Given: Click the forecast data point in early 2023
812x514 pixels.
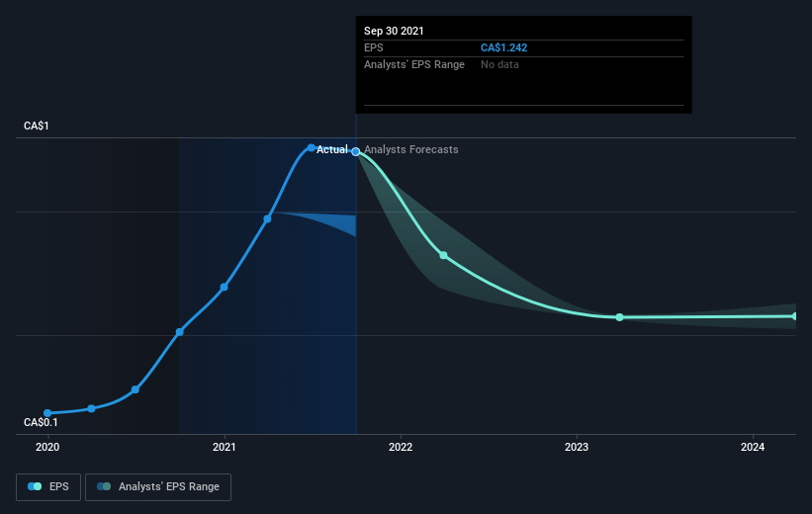Looking at the screenshot, I should tap(619, 317).
